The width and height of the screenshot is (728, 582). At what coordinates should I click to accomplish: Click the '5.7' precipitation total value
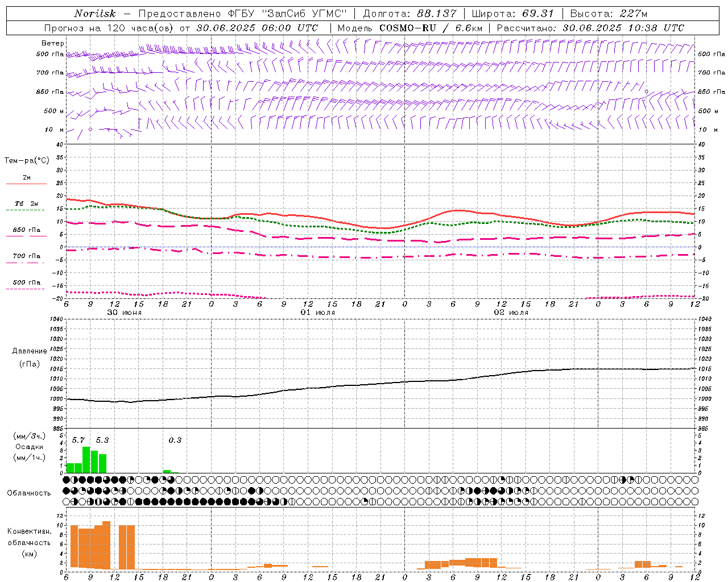click(78, 440)
